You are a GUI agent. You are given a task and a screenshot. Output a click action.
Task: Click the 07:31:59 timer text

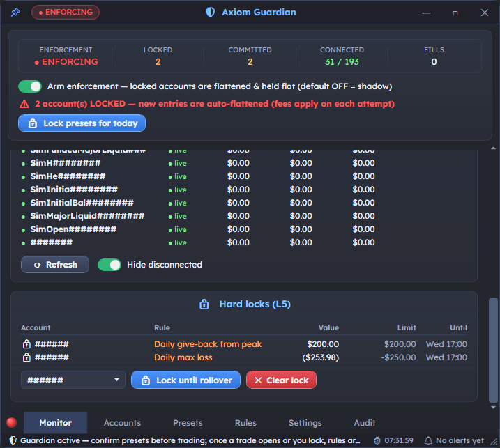coord(399,440)
